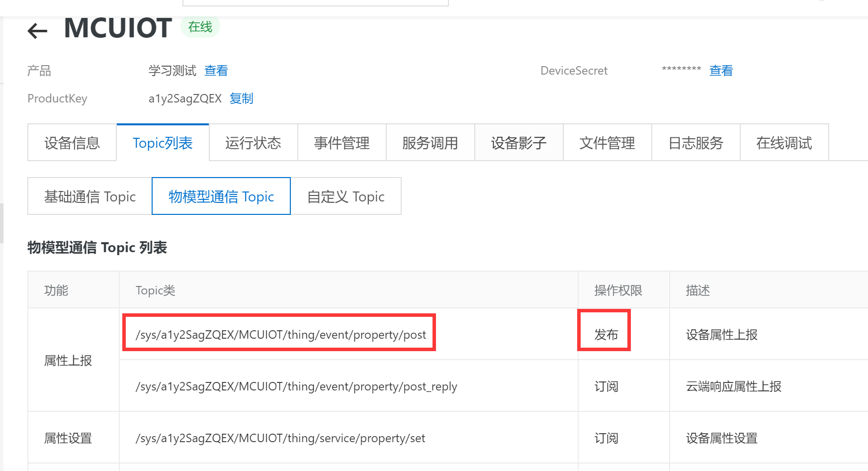Click the ProductKey value a1y2SagZQEX
The image size is (868, 471).
coord(185,98)
